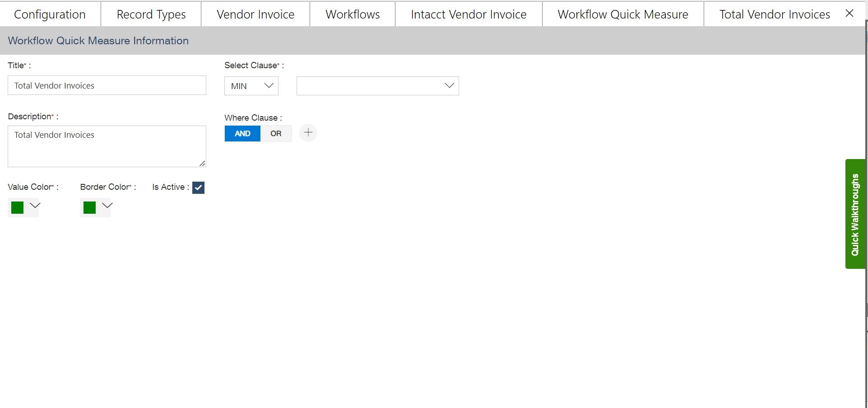868x408 pixels.
Task: Focus the Title input field
Action: coord(107,85)
